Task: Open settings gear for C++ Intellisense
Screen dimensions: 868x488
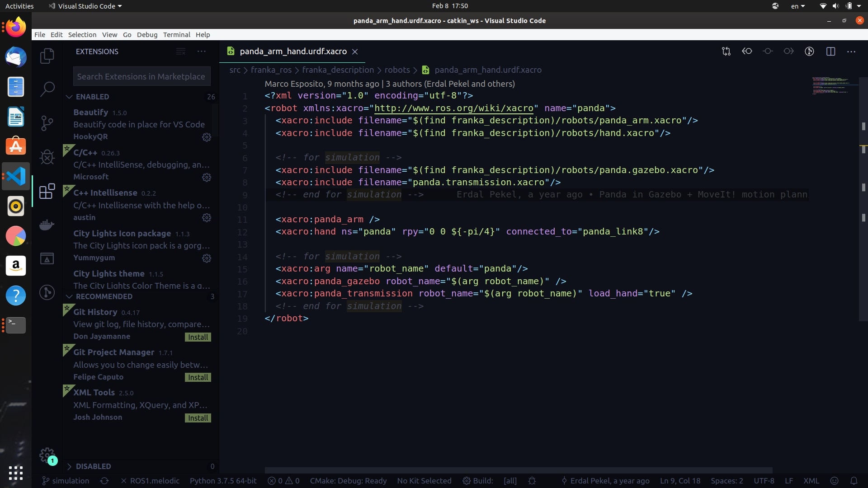Action: pos(207,218)
